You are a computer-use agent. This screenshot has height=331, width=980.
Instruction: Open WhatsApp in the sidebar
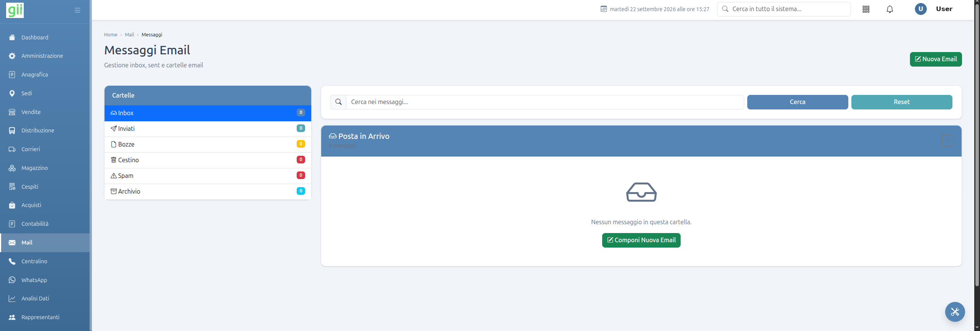45,280
